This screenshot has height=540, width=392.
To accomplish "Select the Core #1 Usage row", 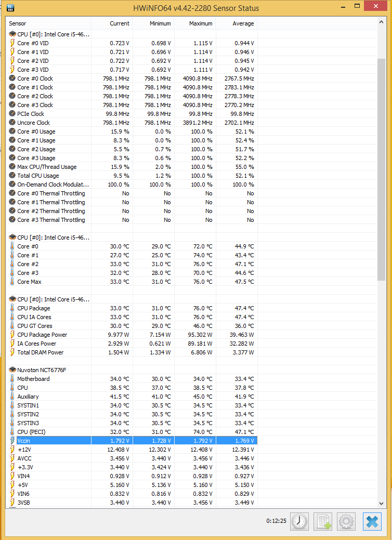I will pos(132,140).
